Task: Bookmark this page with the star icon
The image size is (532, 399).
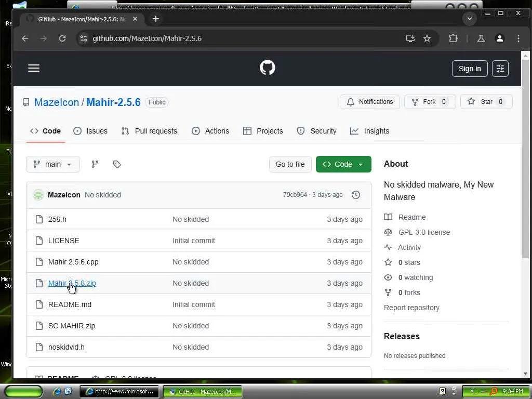Action: tap(427, 38)
